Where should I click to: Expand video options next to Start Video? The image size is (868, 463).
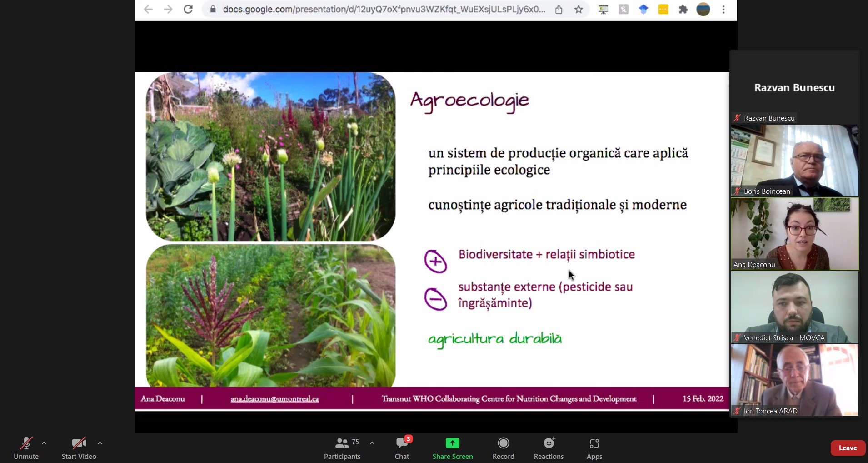click(x=100, y=443)
